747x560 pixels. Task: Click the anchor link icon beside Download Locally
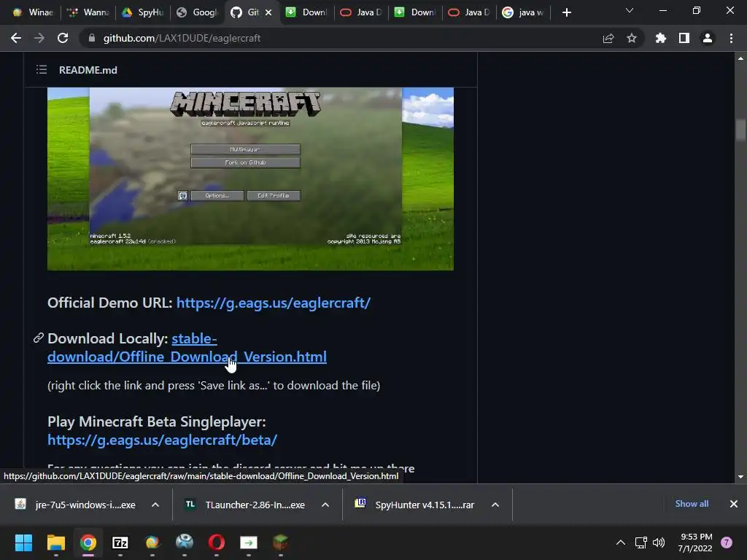[39, 338]
